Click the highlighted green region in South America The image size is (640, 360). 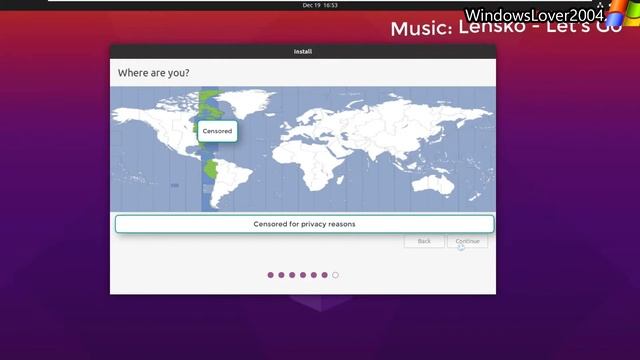point(211,169)
